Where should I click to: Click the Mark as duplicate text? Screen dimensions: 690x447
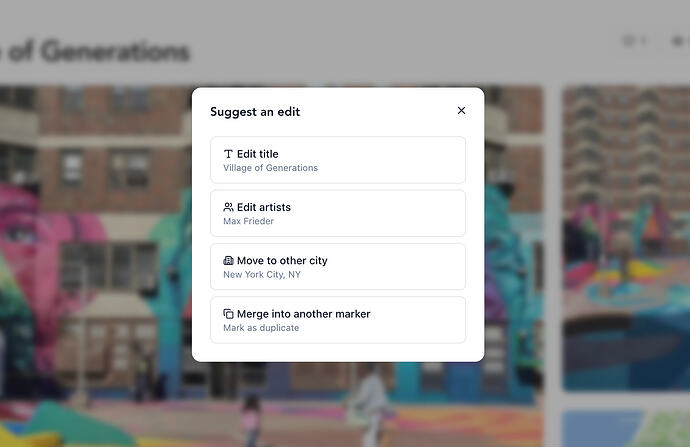tap(261, 328)
